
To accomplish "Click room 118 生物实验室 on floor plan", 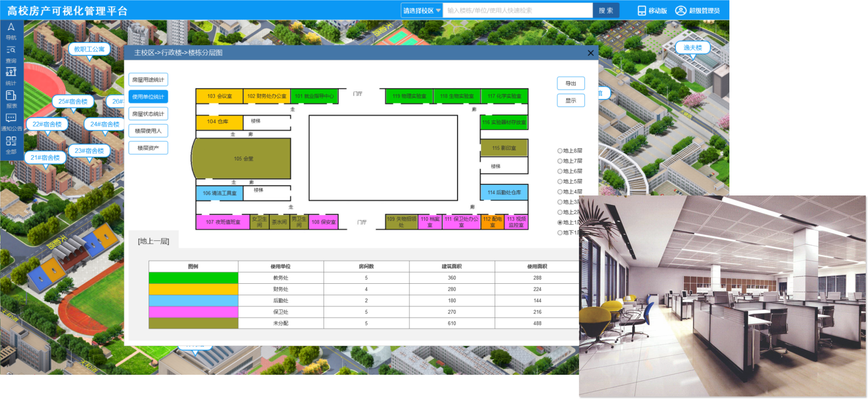I will tap(457, 96).
